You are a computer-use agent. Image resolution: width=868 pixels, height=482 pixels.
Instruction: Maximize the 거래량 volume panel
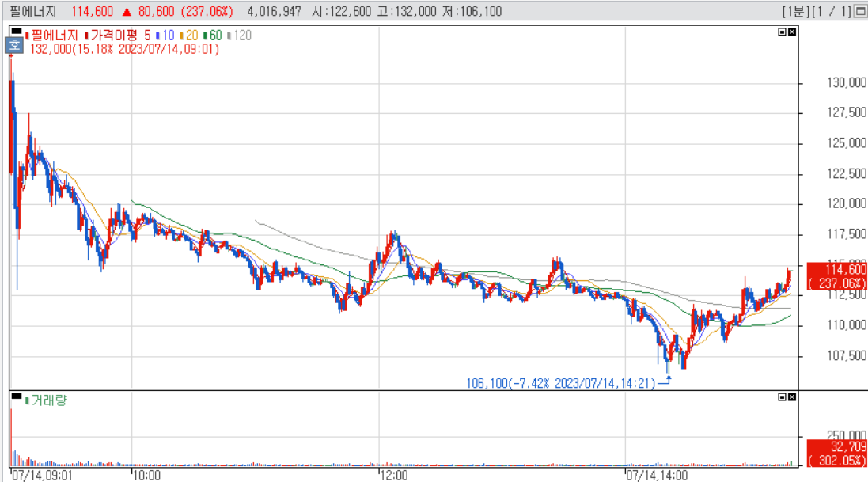click(783, 397)
